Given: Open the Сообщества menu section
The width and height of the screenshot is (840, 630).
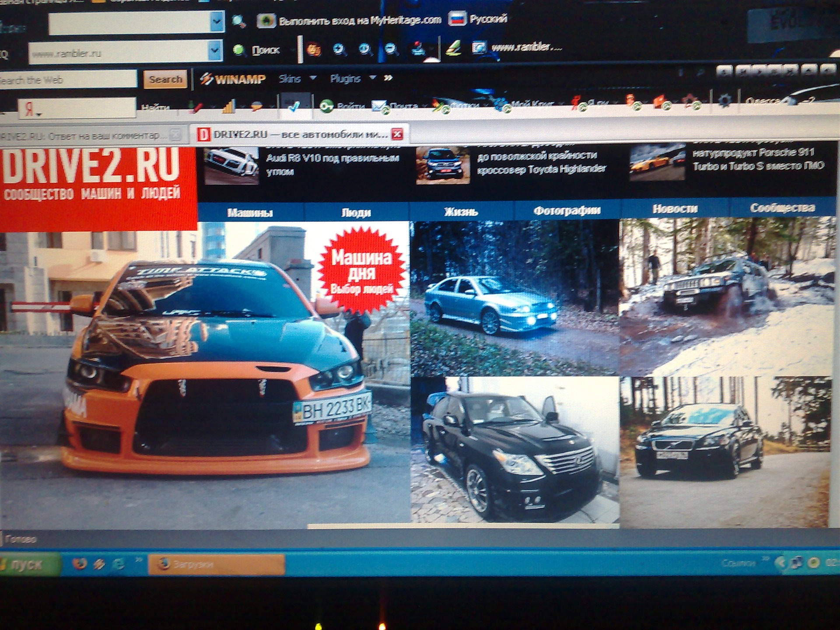Looking at the screenshot, I should [783, 208].
